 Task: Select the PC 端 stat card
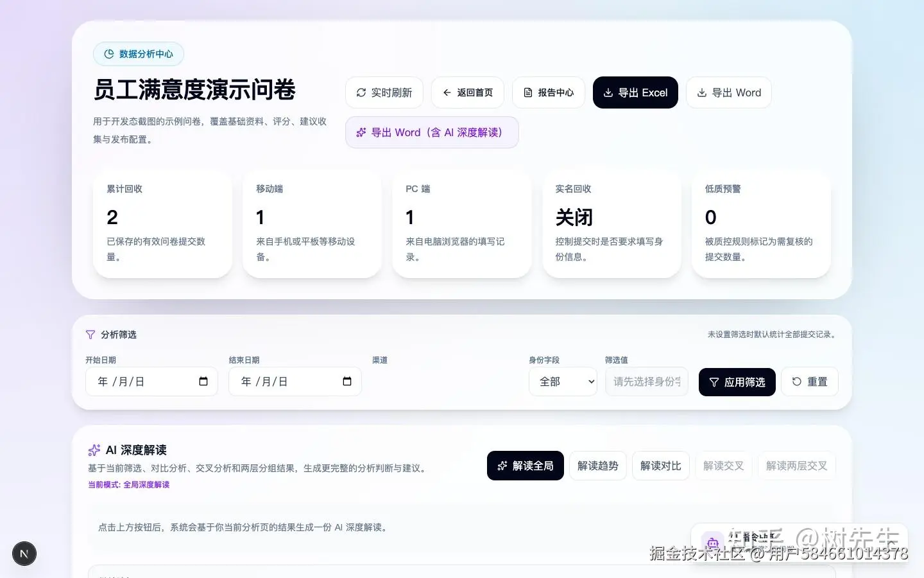click(462, 223)
